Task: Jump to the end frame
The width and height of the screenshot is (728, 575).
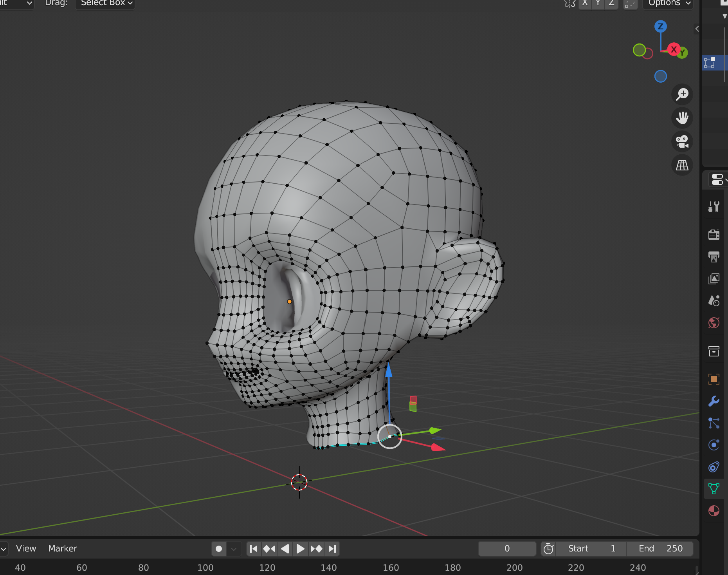Action: click(x=332, y=549)
